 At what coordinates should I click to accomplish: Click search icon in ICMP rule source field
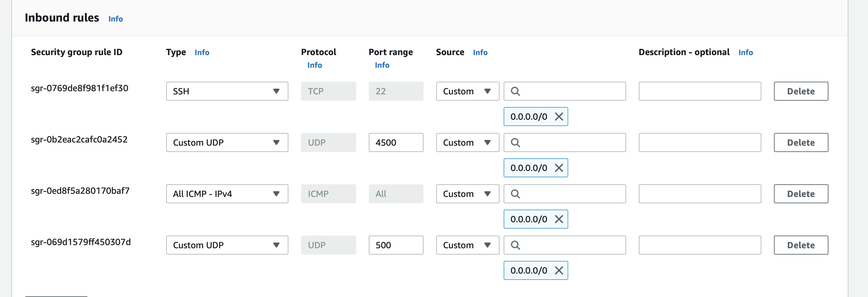pyautogui.click(x=515, y=194)
